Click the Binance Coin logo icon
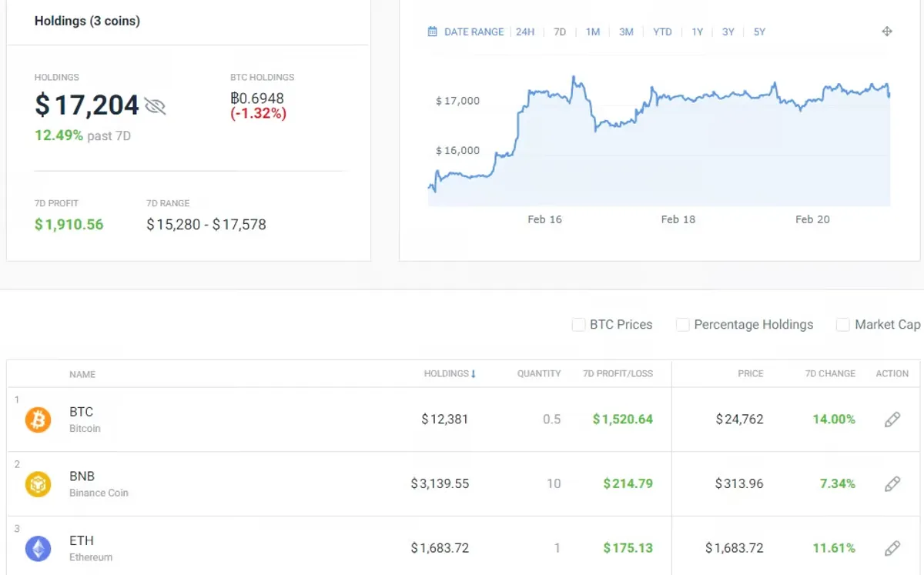The image size is (924, 575). click(38, 484)
